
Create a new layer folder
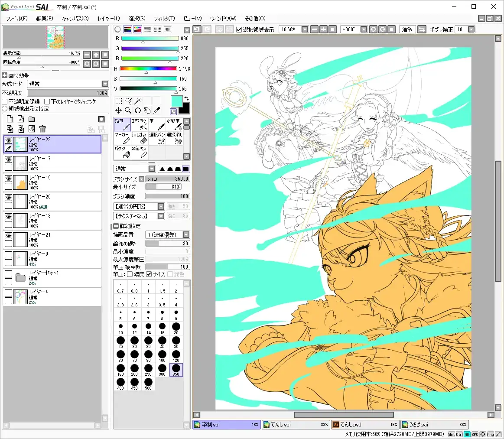click(x=32, y=119)
